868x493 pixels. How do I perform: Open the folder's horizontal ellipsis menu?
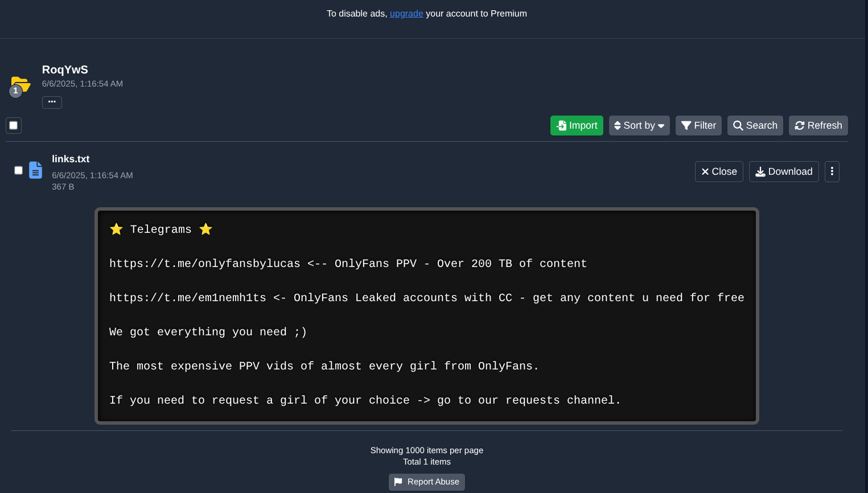[x=52, y=102]
